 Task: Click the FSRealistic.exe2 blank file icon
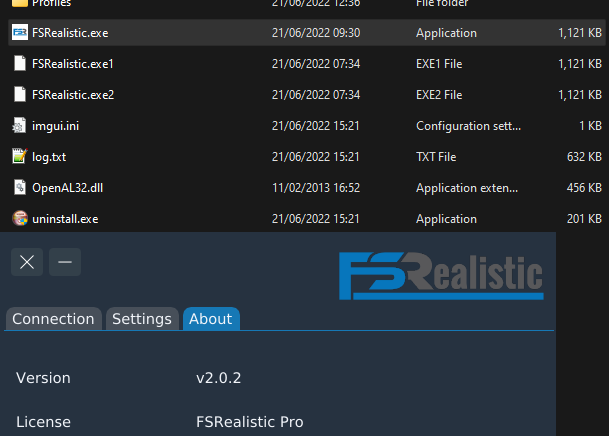pos(20,94)
